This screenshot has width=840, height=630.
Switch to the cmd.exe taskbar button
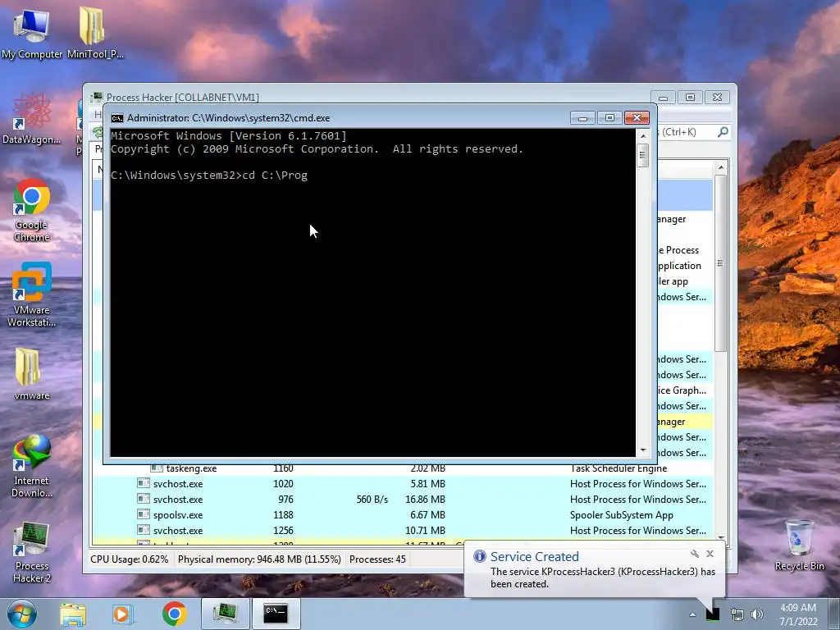pyautogui.click(x=276, y=614)
